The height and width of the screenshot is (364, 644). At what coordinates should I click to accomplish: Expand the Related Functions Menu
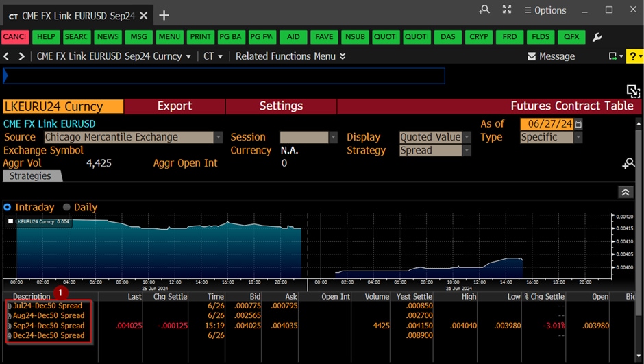pyautogui.click(x=290, y=56)
